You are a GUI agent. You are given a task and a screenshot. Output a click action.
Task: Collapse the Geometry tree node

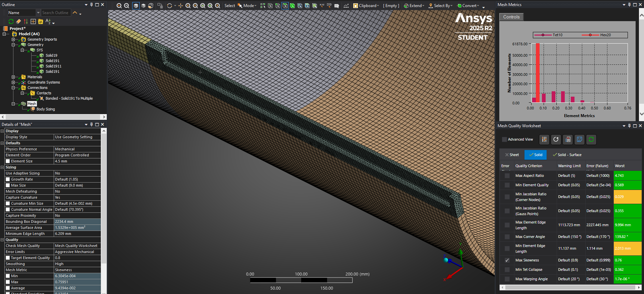13,45
